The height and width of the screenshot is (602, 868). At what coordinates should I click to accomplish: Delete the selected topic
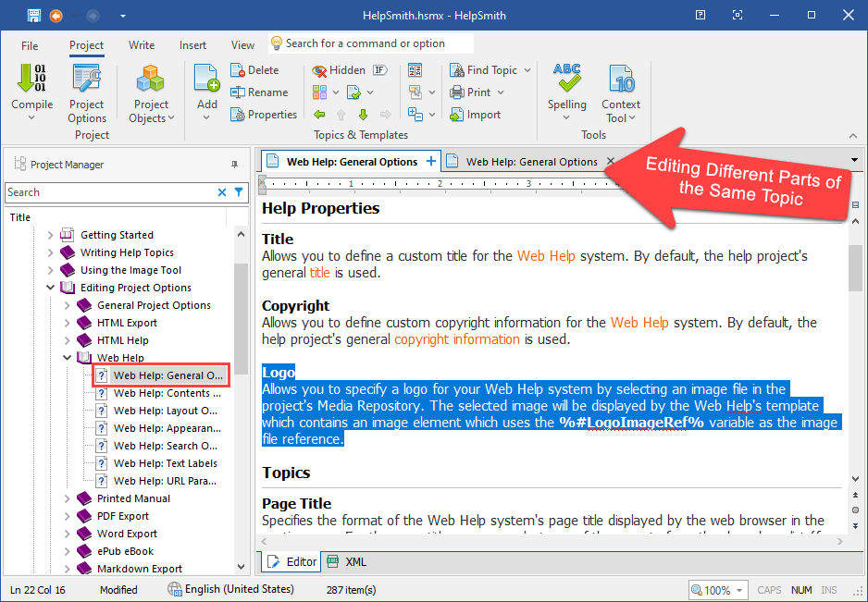click(x=255, y=70)
